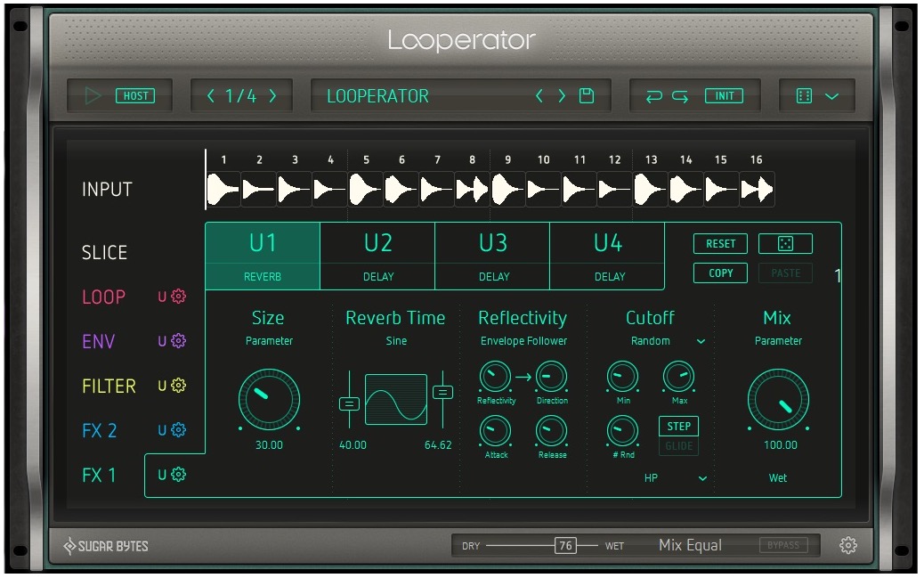Viewport: 924px width, 578px height.
Task: Select input waveform slice 5
Action: [x=365, y=190]
